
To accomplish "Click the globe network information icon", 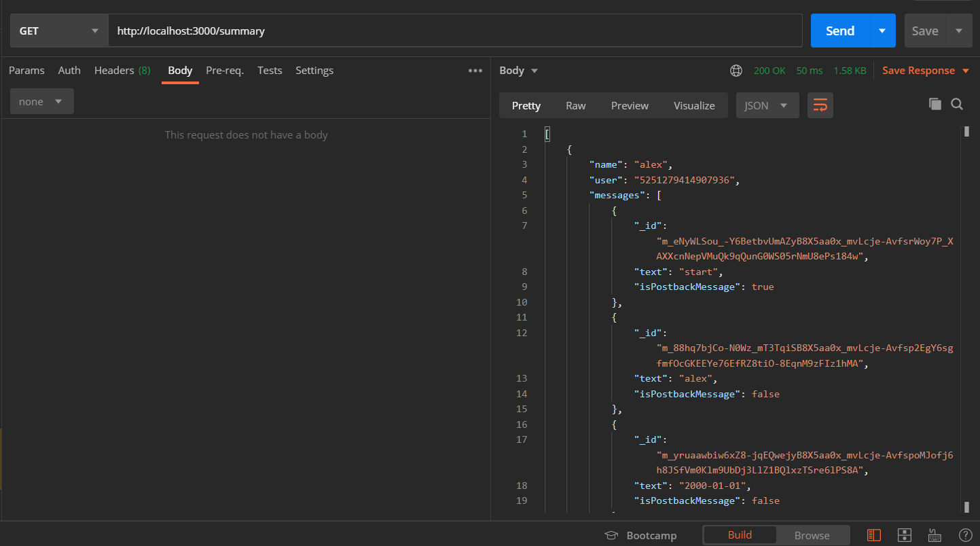I will tap(736, 71).
